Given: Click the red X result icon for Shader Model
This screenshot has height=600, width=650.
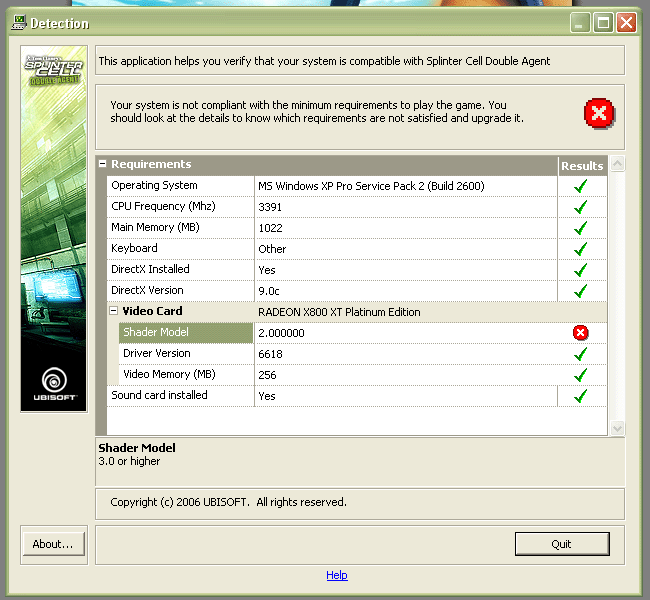Looking at the screenshot, I should pos(580,333).
